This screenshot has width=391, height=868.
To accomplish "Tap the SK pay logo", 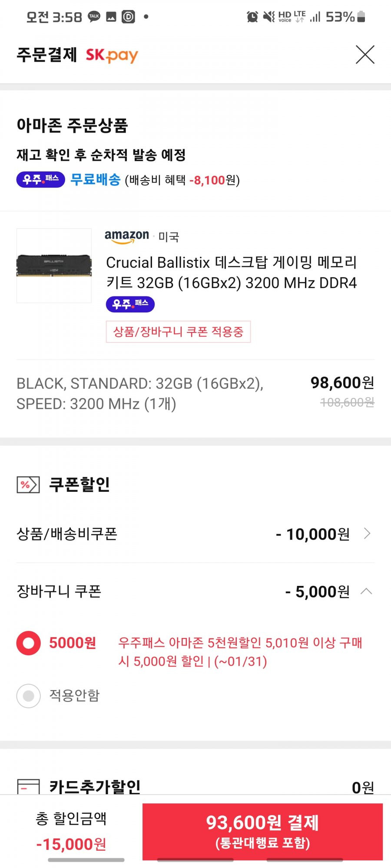I will pyautogui.click(x=112, y=55).
